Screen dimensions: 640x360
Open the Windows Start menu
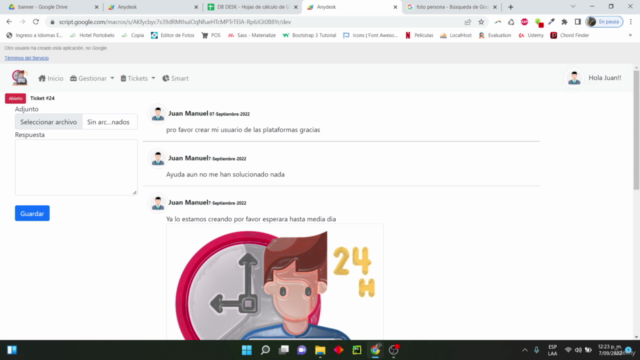coord(247,350)
